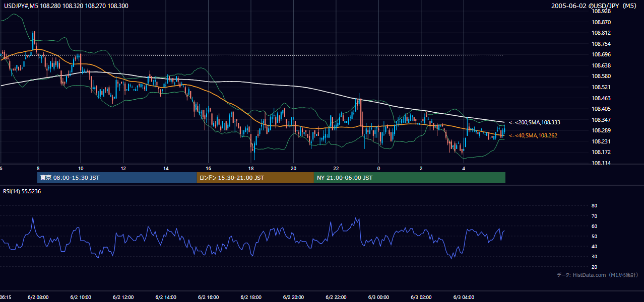The height and width of the screenshot is (302, 644).
Task: Click price axis value 108.580
Action: coord(601,76)
